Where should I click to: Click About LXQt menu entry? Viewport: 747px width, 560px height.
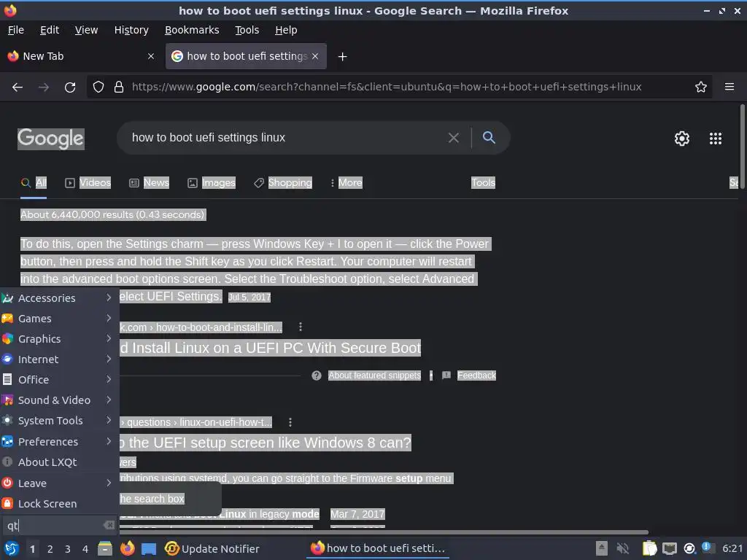(x=60, y=462)
